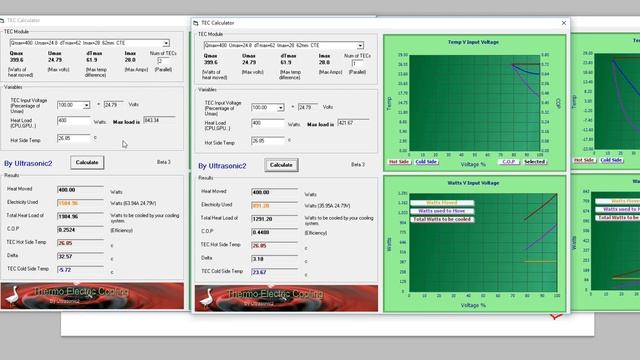Viewport: 640px width, 360px height.
Task: Click the Temp V Input Voltage chart title
Action: click(473, 42)
